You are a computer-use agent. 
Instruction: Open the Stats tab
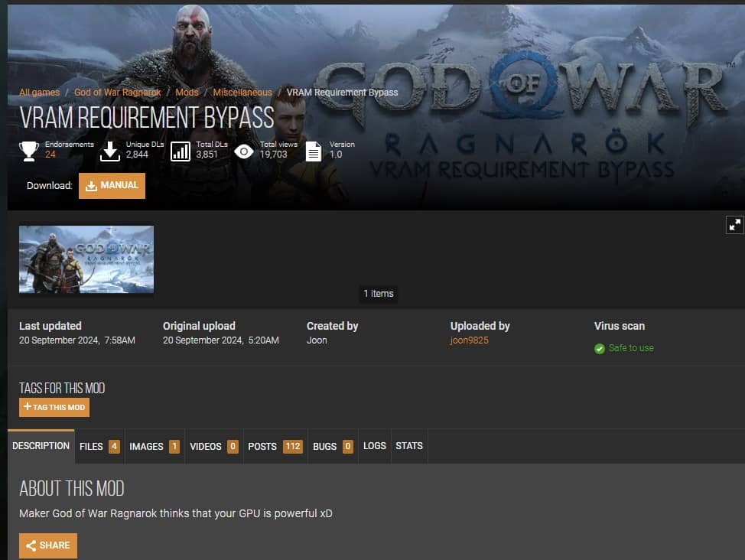tap(409, 446)
